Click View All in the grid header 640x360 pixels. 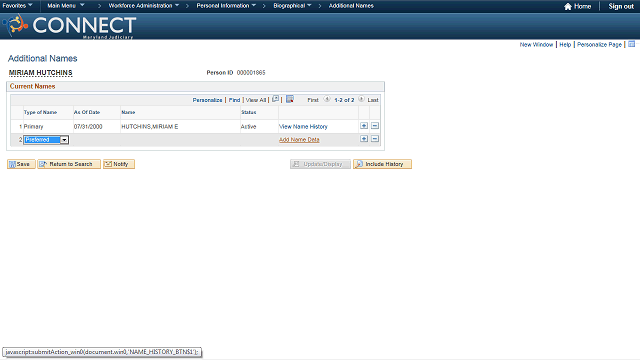256,100
